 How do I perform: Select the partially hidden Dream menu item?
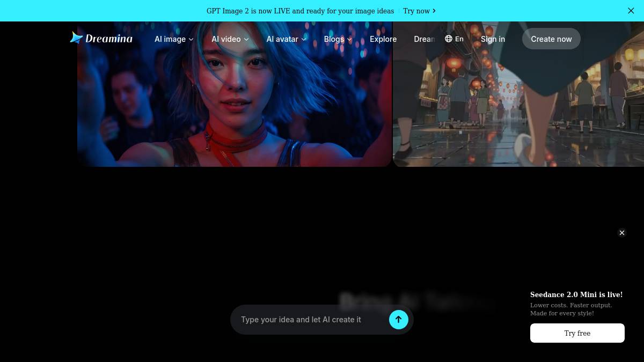pyautogui.click(x=425, y=39)
